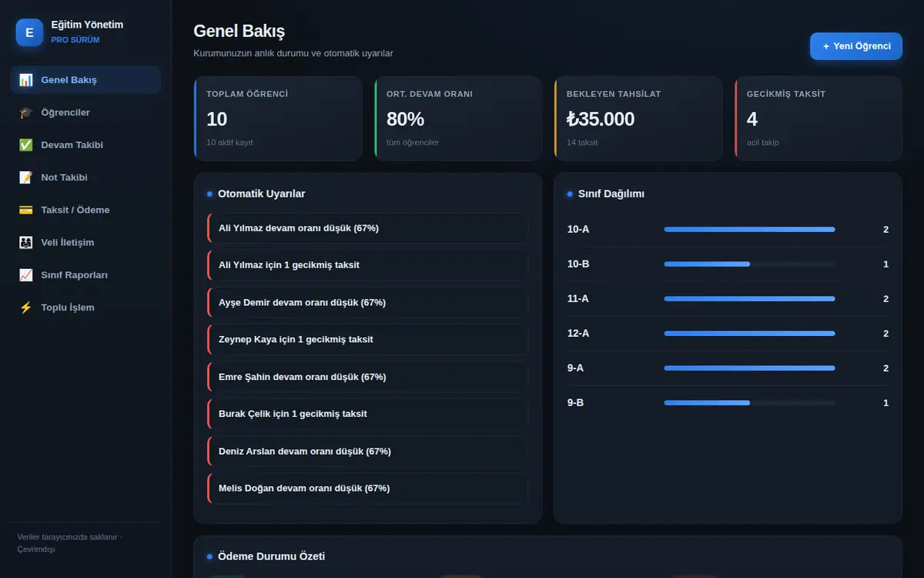Click the Genel Bakış bar chart icon
924x578 pixels.
point(26,80)
